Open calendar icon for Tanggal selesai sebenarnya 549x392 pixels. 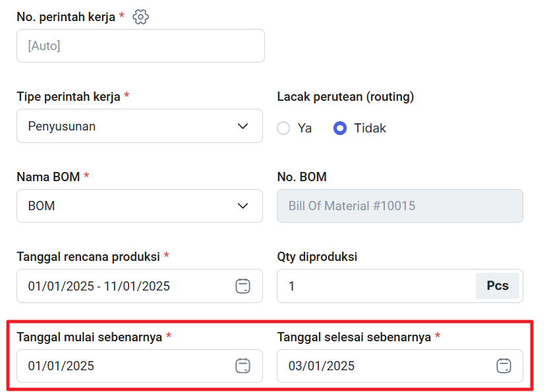click(504, 366)
